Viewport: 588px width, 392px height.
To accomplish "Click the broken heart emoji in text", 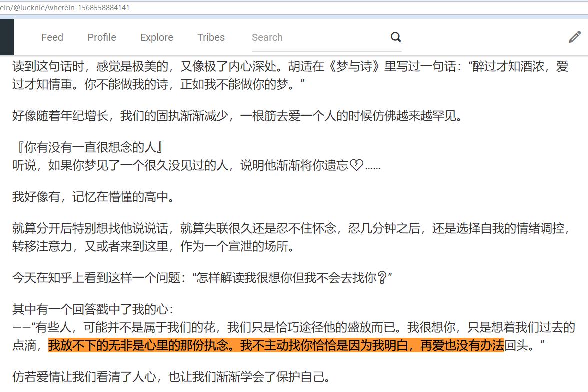I will (356, 166).
